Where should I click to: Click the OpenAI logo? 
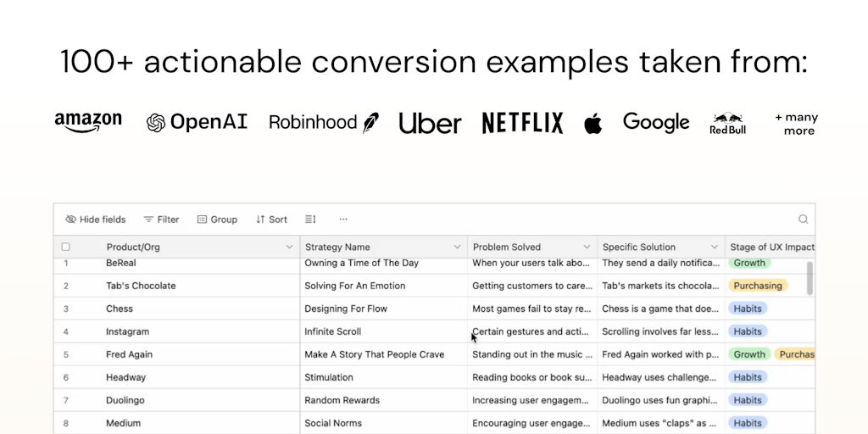click(x=197, y=122)
